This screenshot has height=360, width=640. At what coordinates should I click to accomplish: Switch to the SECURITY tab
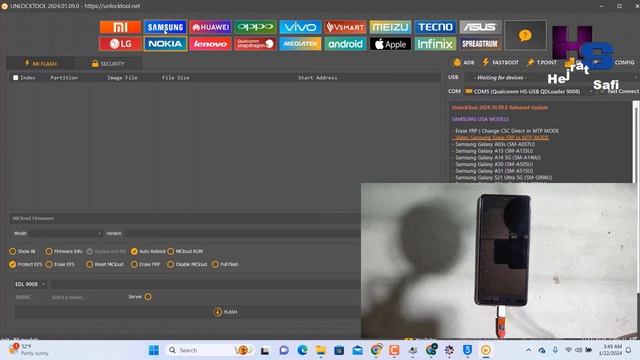pos(108,63)
